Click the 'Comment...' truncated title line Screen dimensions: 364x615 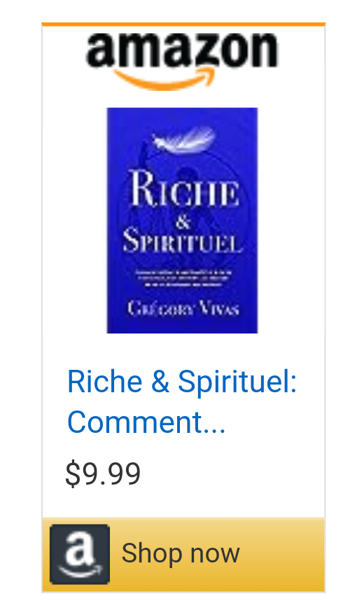(x=146, y=422)
